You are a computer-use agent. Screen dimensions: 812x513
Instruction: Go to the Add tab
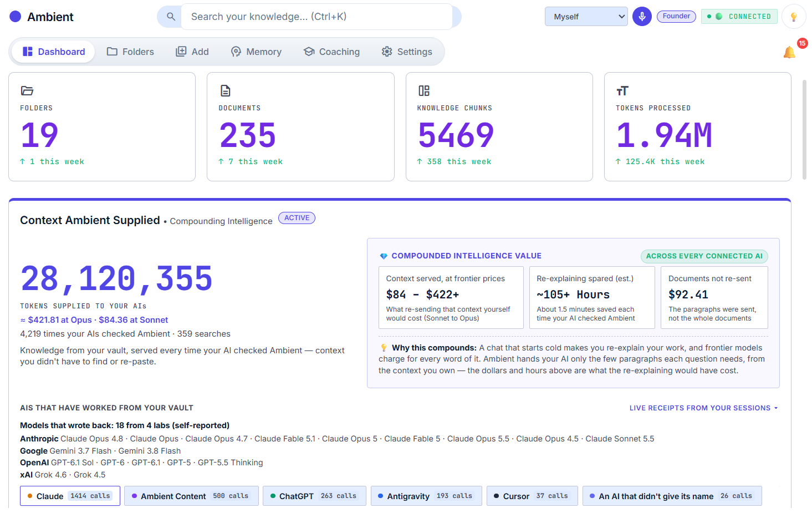pos(192,52)
